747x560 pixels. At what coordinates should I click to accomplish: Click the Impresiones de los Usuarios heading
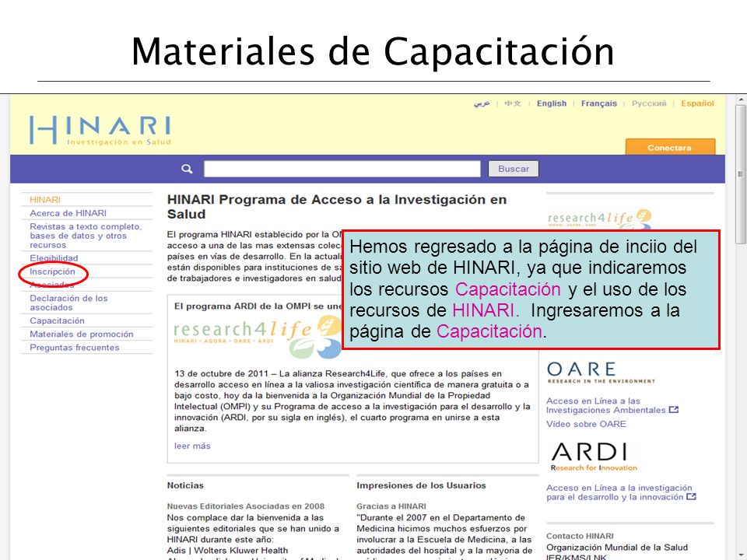pyautogui.click(x=422, y=485)
